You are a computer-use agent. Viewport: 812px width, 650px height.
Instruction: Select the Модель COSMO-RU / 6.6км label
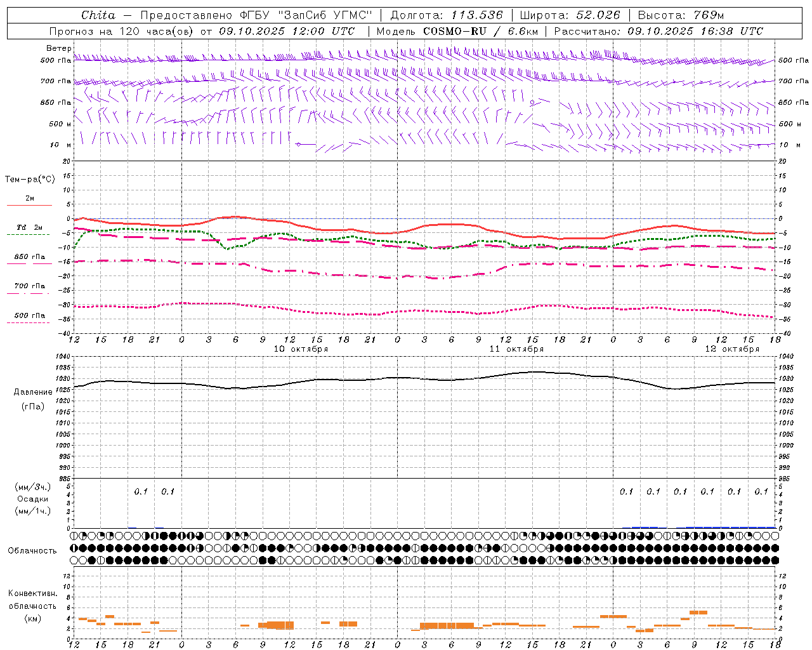pyautogui.click(x=457, y=31)
